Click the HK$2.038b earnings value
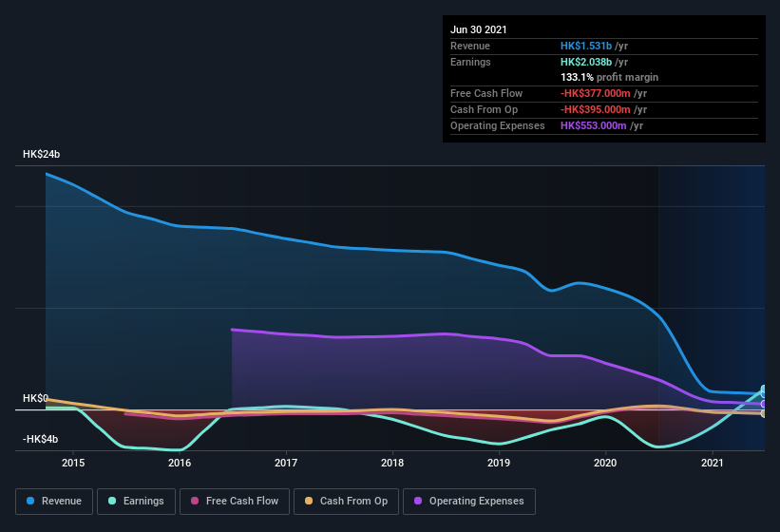 tap(586, 62)
